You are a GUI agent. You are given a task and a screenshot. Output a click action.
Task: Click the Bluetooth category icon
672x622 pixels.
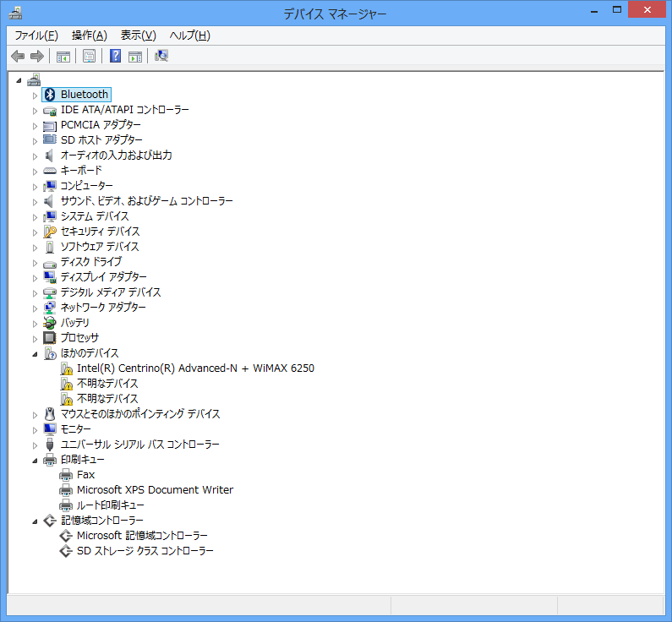point(50,95)
